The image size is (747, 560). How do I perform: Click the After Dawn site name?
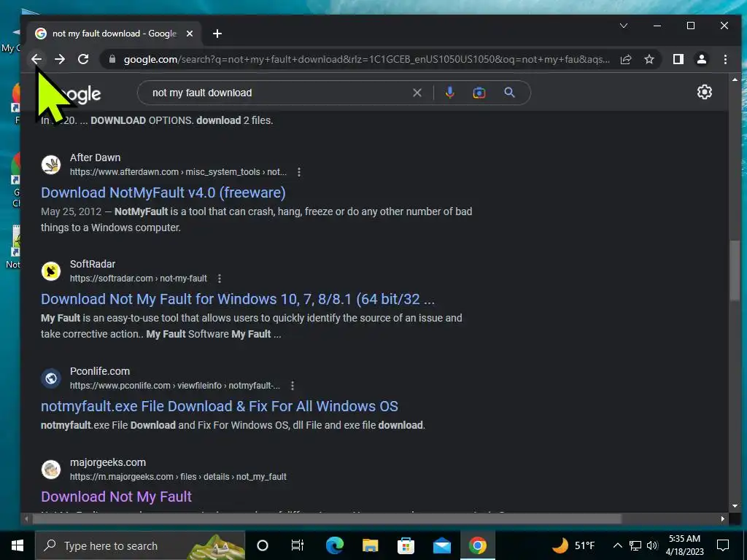[x=96, y=157]
